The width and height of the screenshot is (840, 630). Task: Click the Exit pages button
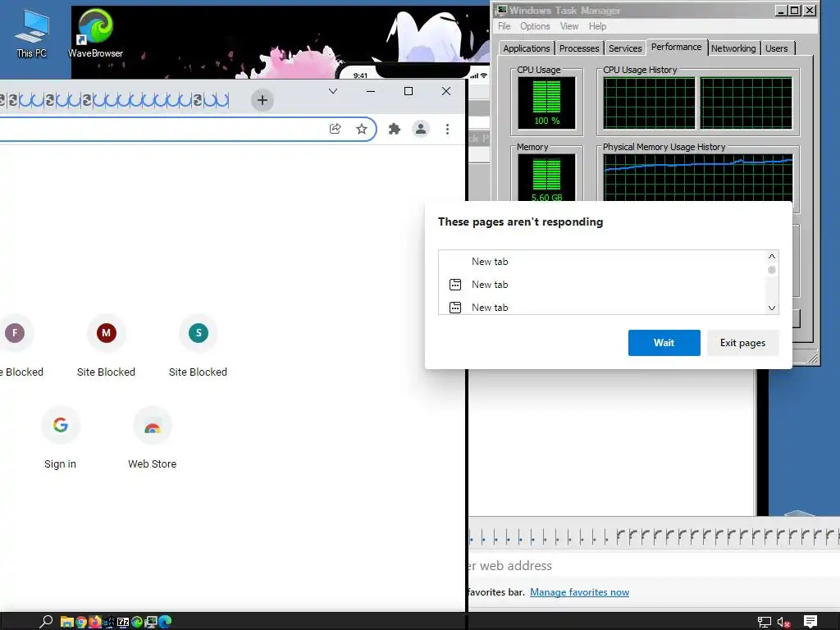(742, 343)
